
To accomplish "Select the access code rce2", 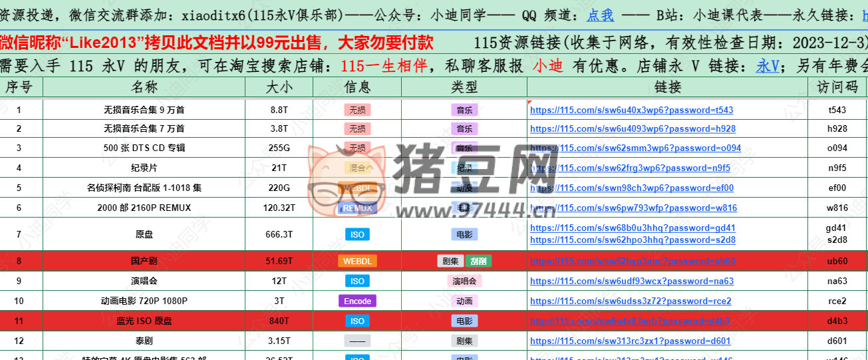I will (x=837, y=301).
